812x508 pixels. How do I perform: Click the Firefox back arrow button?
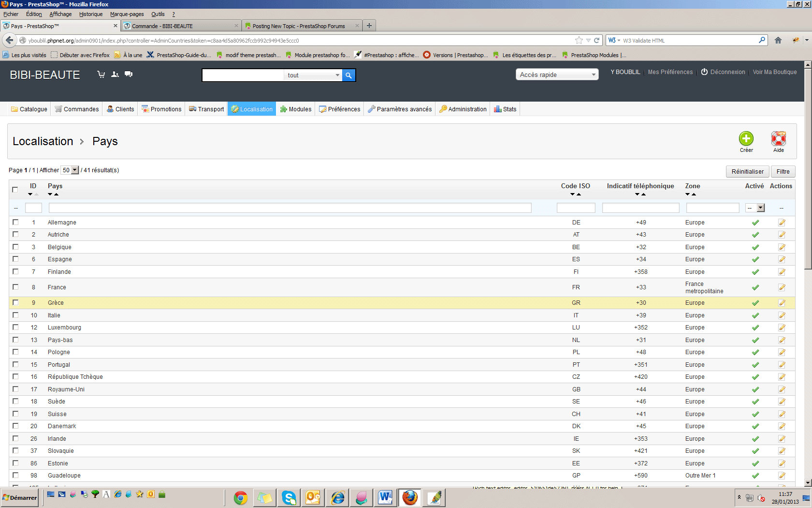[x=9, y=40]
